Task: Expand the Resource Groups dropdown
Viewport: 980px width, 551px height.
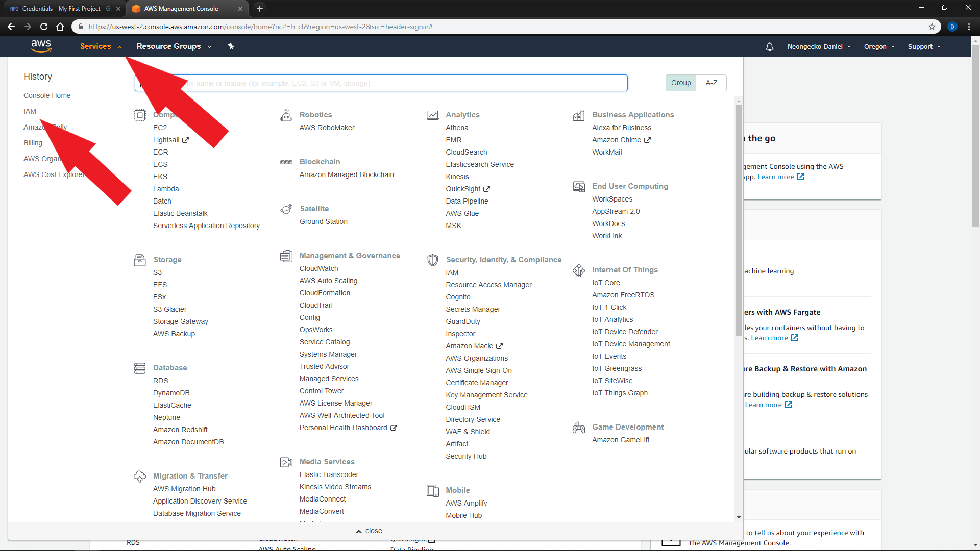Action: pos(174,46)
